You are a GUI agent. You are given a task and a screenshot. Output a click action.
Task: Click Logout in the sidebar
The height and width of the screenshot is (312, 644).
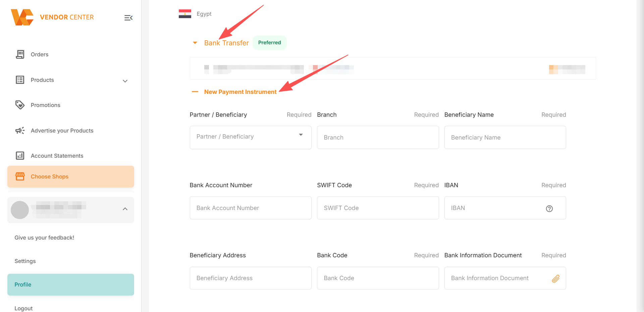point(23,308)
